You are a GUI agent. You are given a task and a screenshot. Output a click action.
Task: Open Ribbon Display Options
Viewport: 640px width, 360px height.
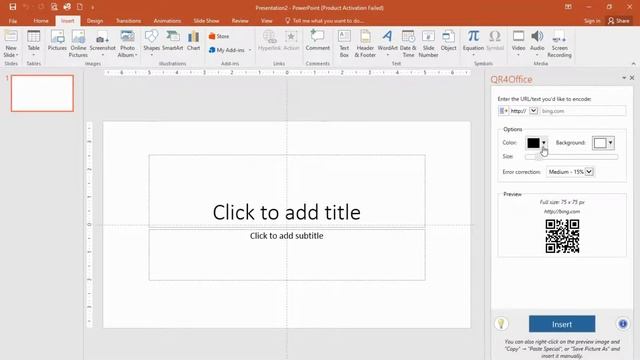(568, 7)
